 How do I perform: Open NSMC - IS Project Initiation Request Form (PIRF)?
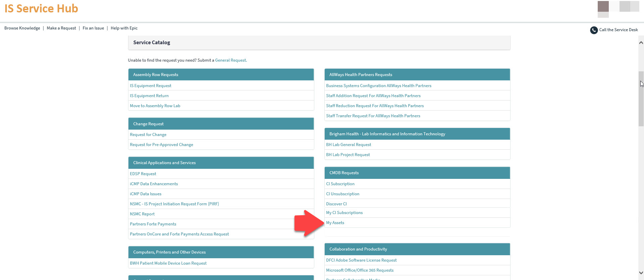coord(174,204)
